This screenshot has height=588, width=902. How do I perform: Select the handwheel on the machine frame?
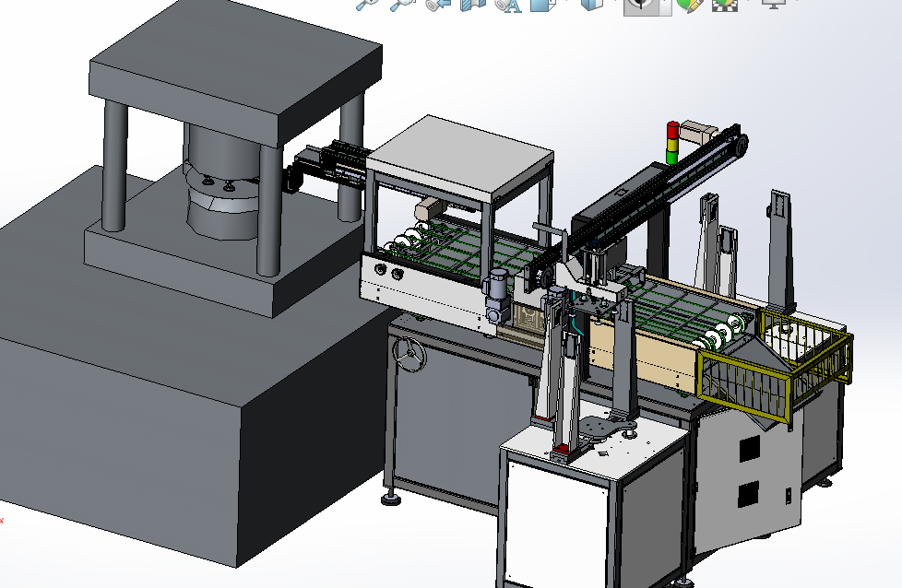(409, 354)
